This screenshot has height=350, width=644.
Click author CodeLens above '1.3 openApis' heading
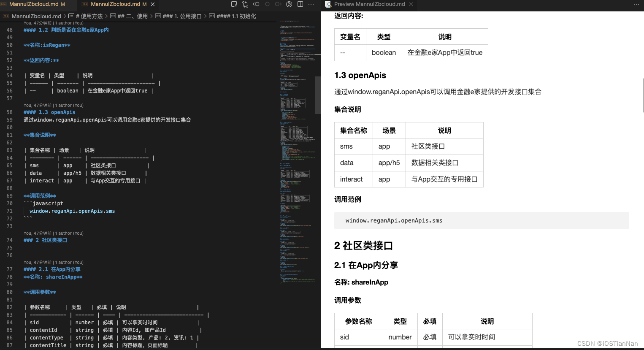point(54,105)
